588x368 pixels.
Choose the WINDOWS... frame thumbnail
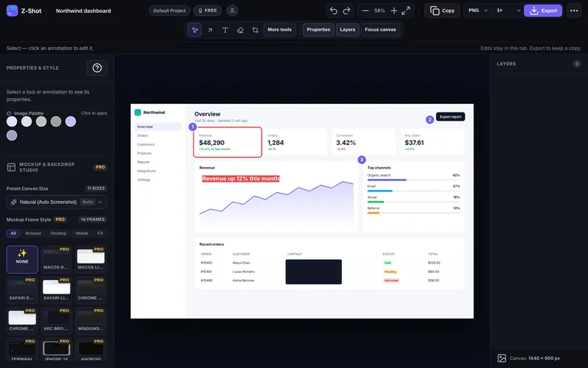pos(90,321)
